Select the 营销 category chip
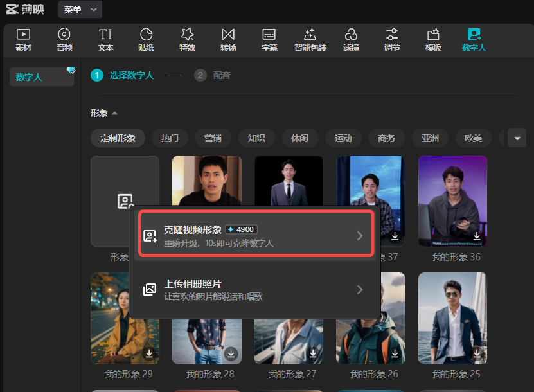 pyautogui.click(x=213, y=138)
